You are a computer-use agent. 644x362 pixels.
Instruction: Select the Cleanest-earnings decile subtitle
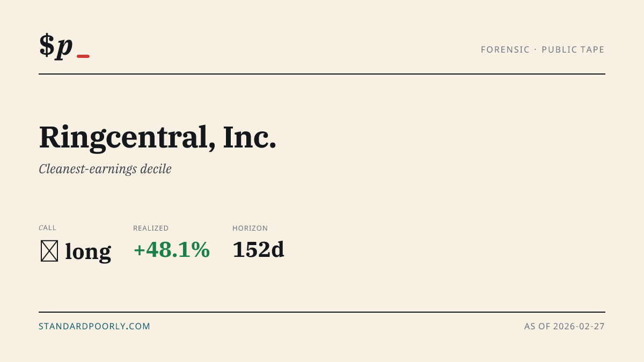105,169
